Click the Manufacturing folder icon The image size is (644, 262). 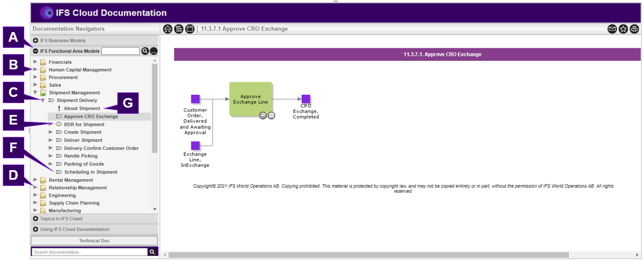[x=43, y=211]
